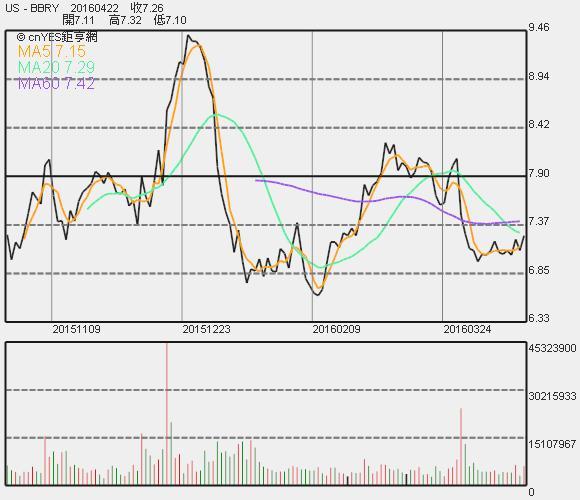Click the 30215933 volume axis label
580x500 pixels.
pos(552,396)
